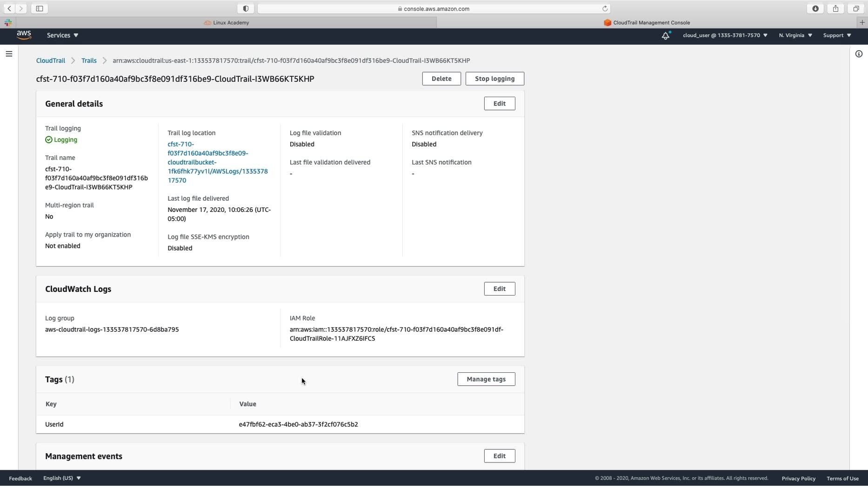Screen dimensions: 868x488
Task: Click Stop logging button
Action: tap(495, 79)
